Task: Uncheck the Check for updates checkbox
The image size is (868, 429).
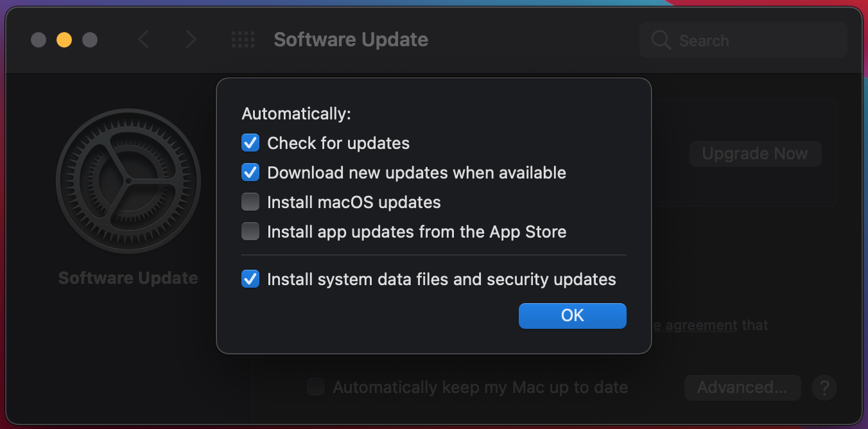Action: point(250,143)
